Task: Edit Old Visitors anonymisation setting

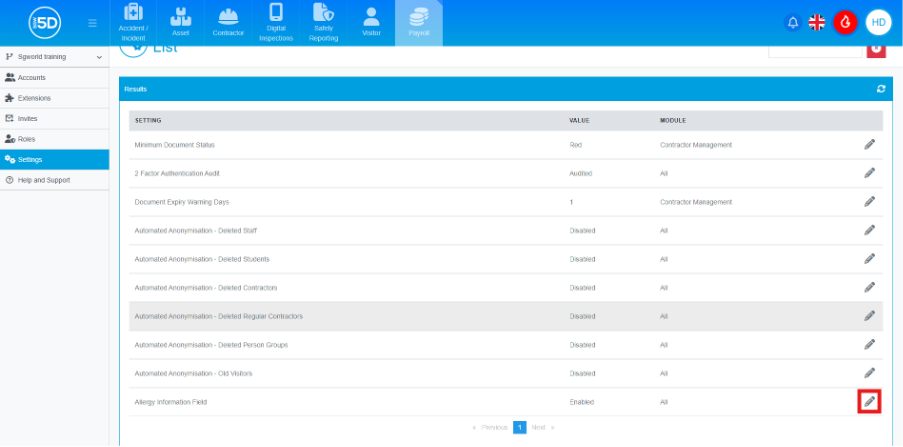Action: pyautogui.click(x=870, y=373)
